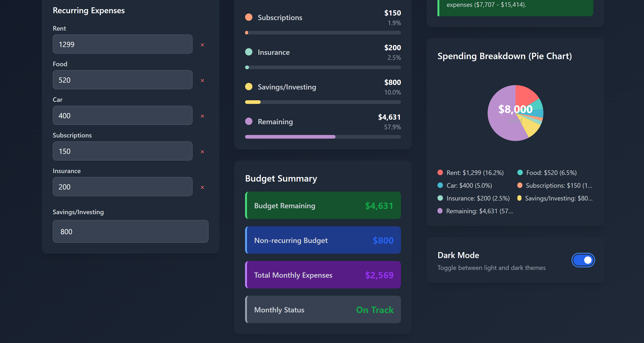The image size is (644, 343).
Task: Click the Total Monthly Expenses card
Action: (x=323, y=275)
